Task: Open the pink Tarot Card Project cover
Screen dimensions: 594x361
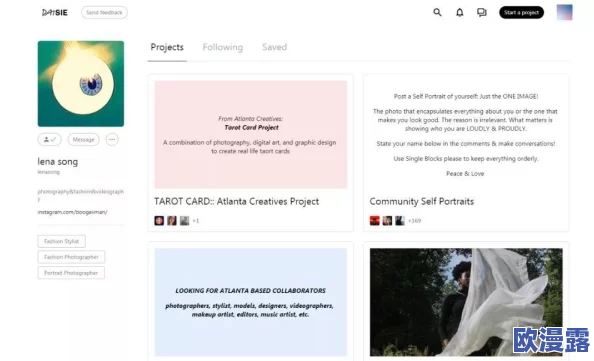Action: (x=250, y=134)
